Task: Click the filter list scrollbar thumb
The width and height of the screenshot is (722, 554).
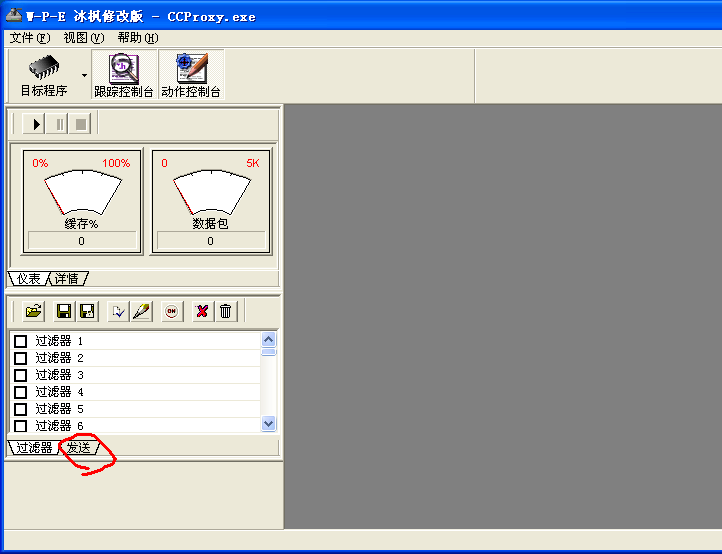Action: coord(269,352)
